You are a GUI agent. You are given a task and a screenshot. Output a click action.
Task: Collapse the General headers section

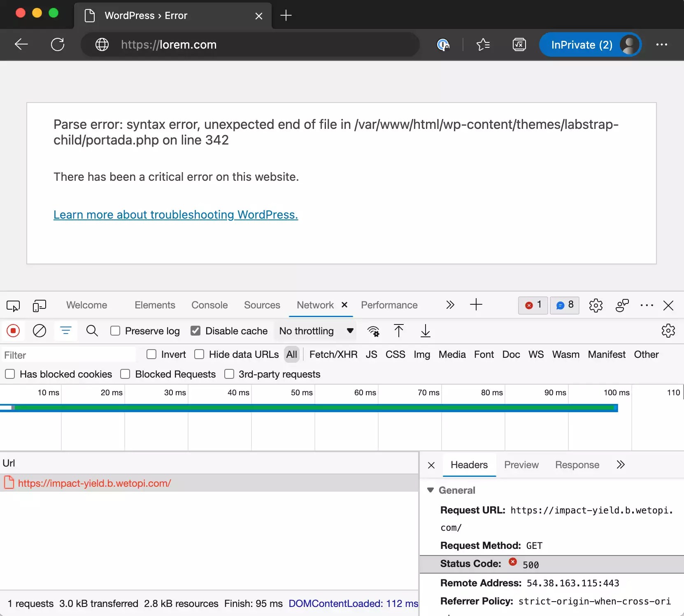click(431, 490)
